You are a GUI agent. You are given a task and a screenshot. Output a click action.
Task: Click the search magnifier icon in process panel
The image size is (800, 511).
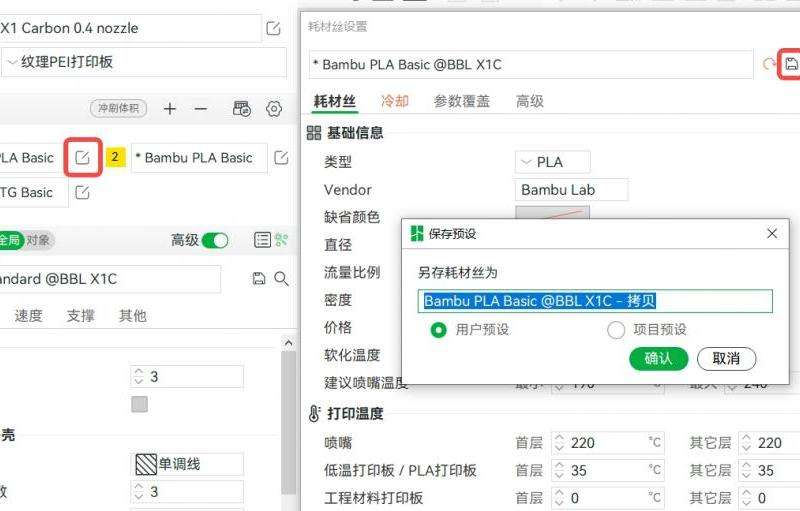click(281, 279)
